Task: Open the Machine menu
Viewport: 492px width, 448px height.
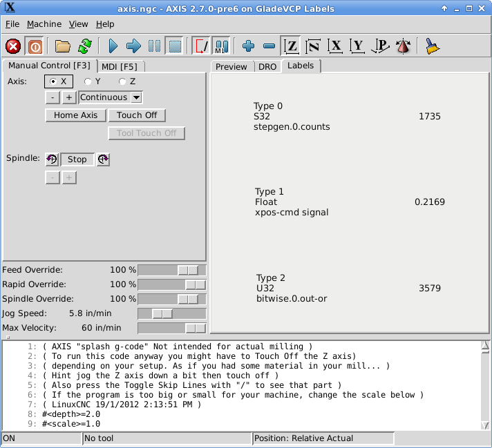Action: coord(44,24)
